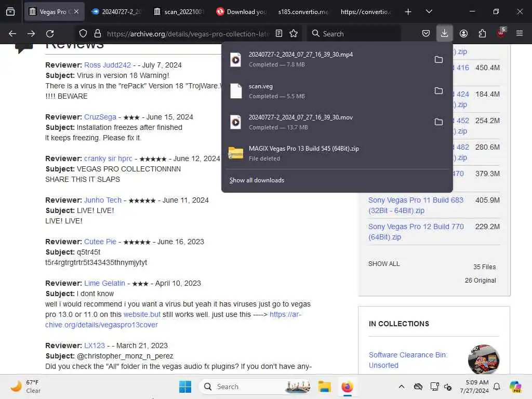This screenshot has height=399, width=532.
Task: Switch to the scan_2022100 tab
Action: click(x=179, y=11)
